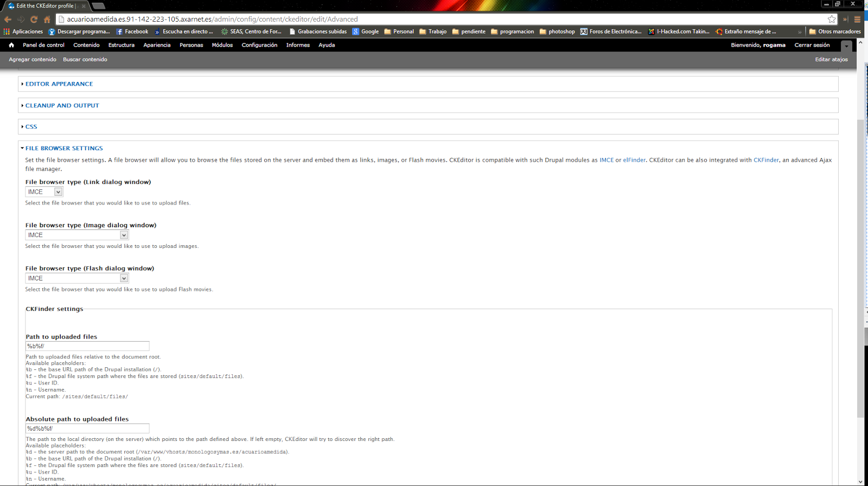Expand the Cleanup and Output section
This screenshot has width=868, height=486.
62,106
